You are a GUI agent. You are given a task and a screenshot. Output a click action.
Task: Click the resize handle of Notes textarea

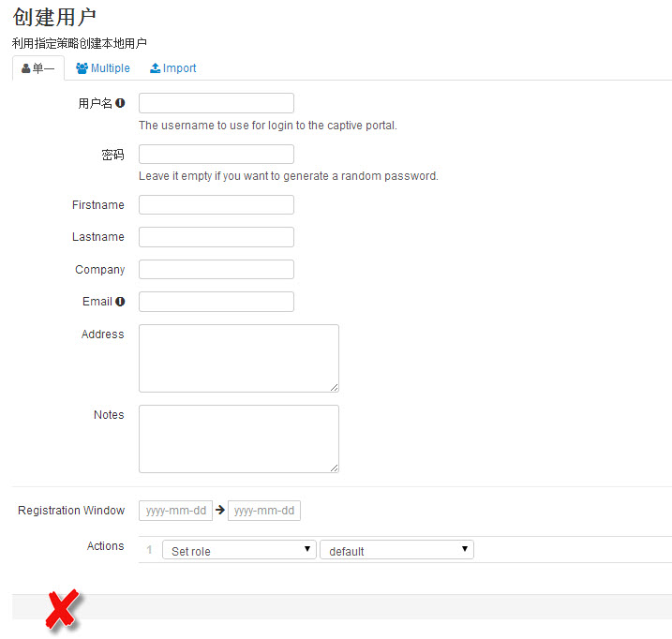pyautogui.click(x=334, y=468)
